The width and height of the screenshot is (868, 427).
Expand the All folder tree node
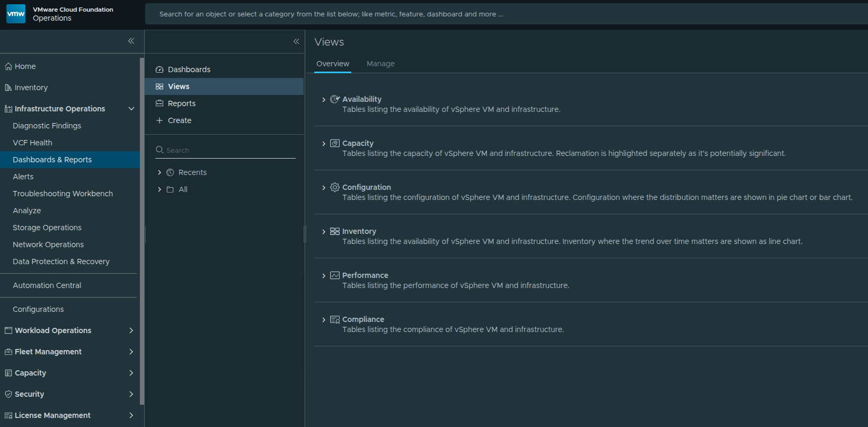160,189
